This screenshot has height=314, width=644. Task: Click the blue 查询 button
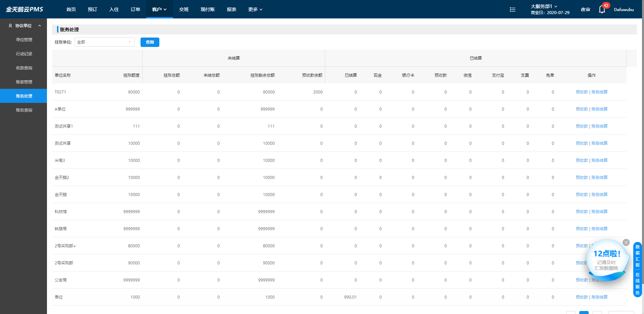(x=150, y=42)
